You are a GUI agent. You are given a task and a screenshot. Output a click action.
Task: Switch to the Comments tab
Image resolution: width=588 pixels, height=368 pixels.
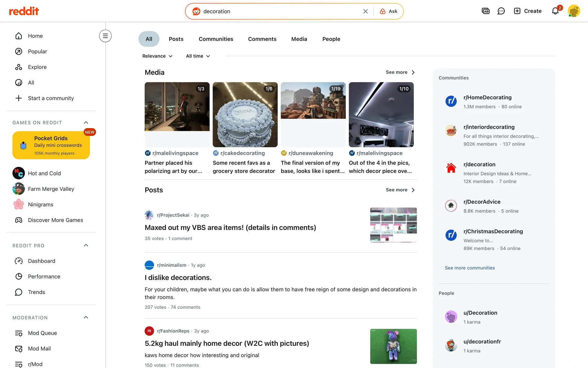coord(262,39)
